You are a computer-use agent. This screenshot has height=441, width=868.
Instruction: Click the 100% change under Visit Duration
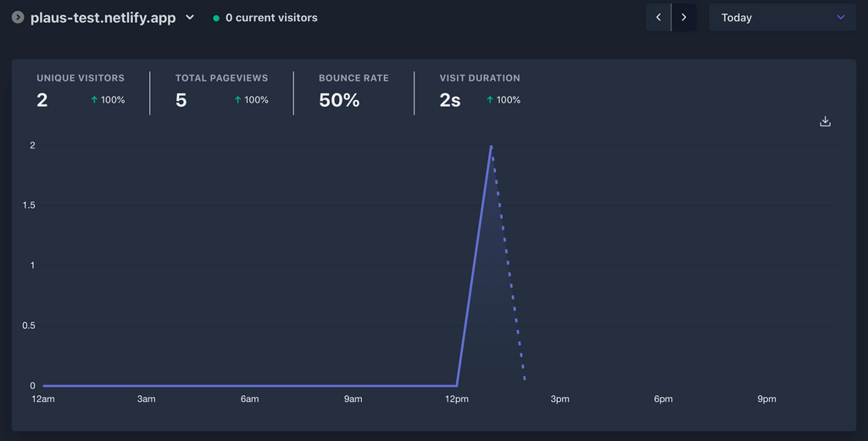coord(509,100)
